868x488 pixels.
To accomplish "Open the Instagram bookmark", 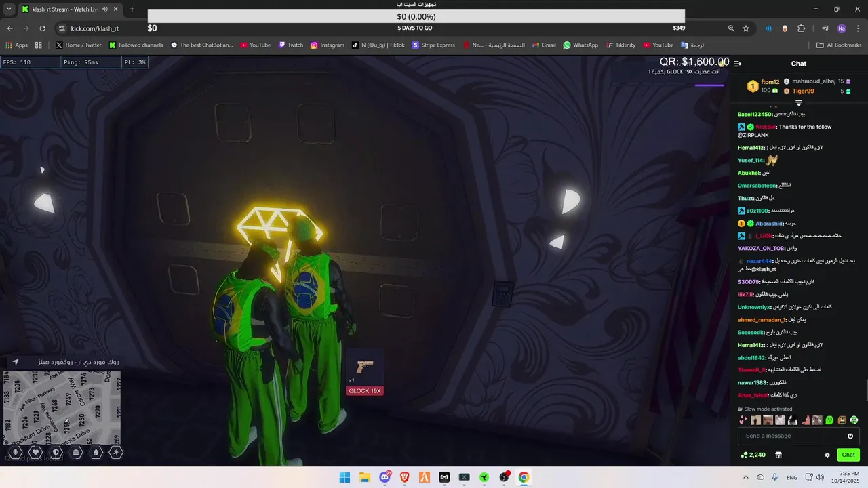I will (328, 45).
